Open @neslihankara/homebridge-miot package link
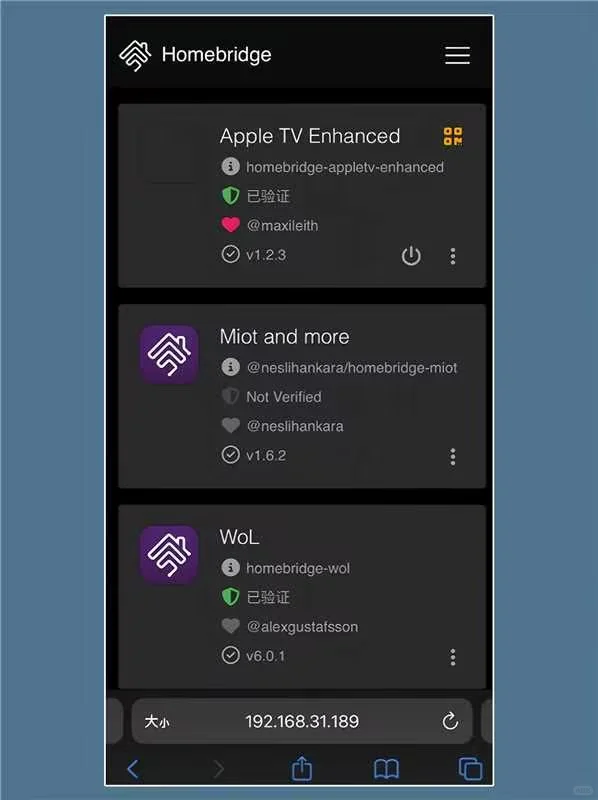 point(231,367)
